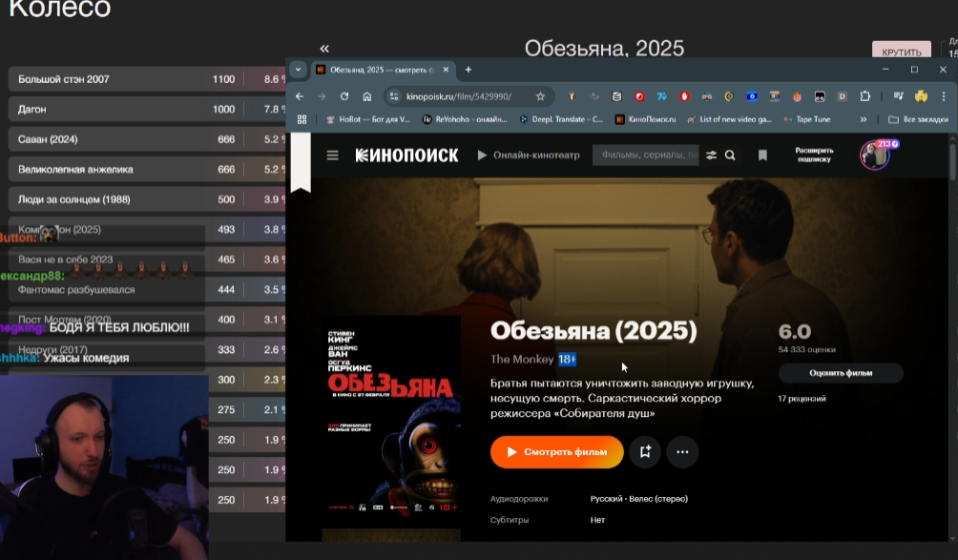Screen dimensions: 958x560
Task: Click the Смотреть фильм button
Action: pyautogui.click(x=556, y=452)
